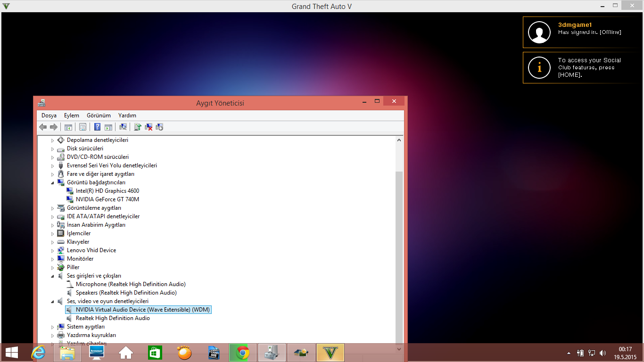Open the Görünüm menu

[x=99, y=115]
